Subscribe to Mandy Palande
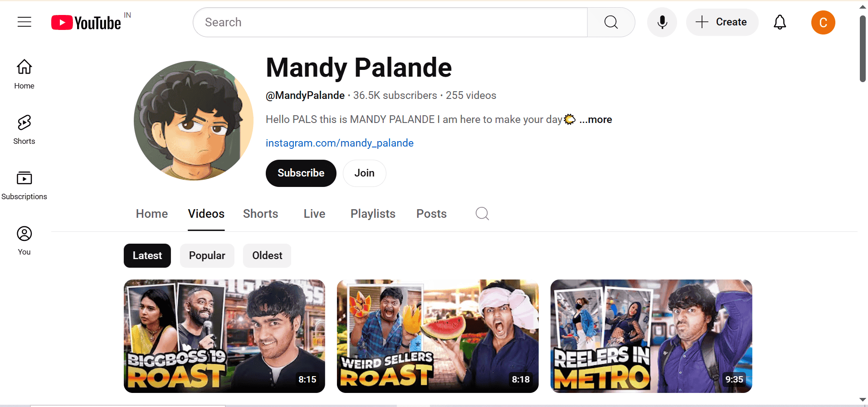 [x=301, y=173]
